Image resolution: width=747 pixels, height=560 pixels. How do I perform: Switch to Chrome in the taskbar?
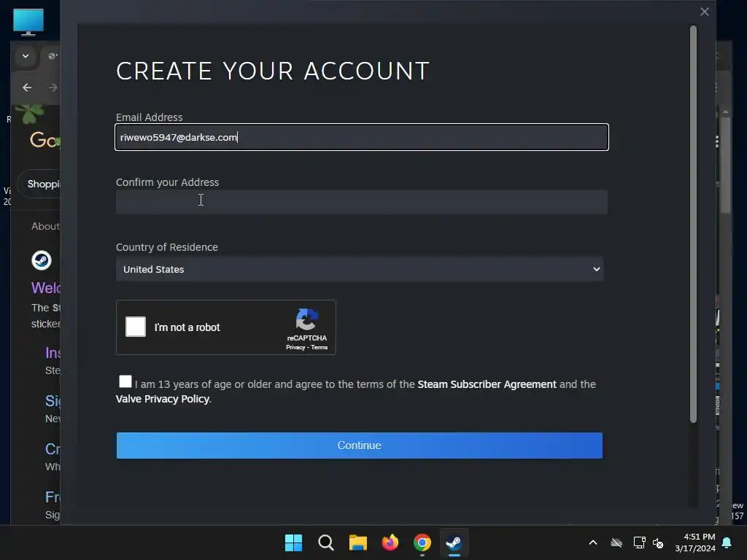point(422,542)
